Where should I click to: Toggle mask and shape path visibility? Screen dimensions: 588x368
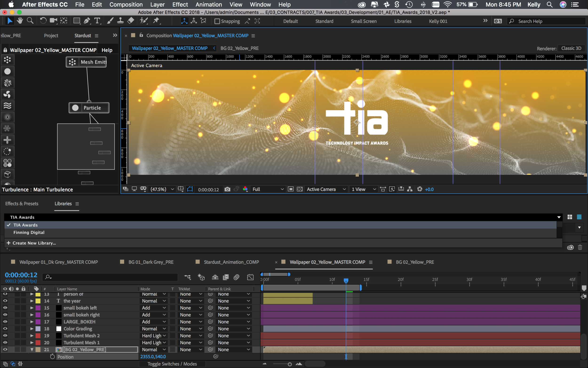point(190,189)
